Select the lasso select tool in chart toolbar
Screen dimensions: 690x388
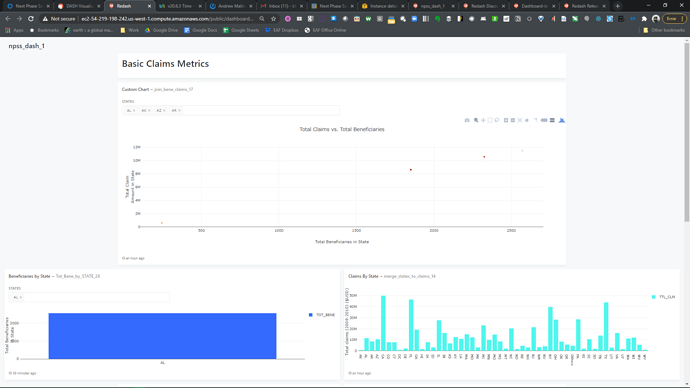(497, 120)
